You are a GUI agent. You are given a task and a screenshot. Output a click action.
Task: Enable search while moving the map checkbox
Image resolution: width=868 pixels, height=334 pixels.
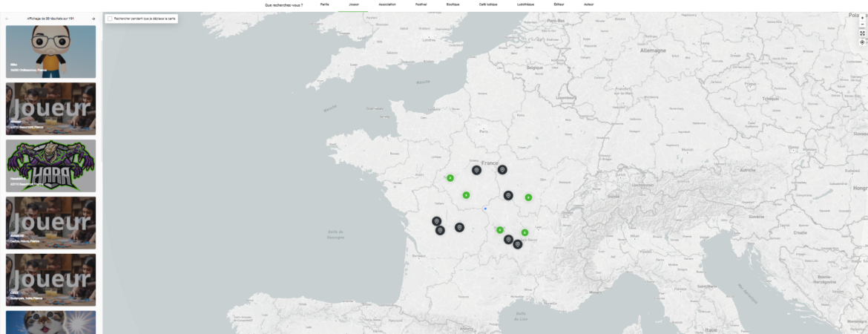coord(110,19)
